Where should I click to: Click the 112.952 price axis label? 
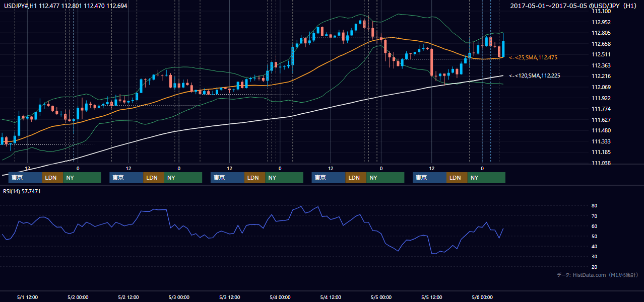tap(602, 22)
